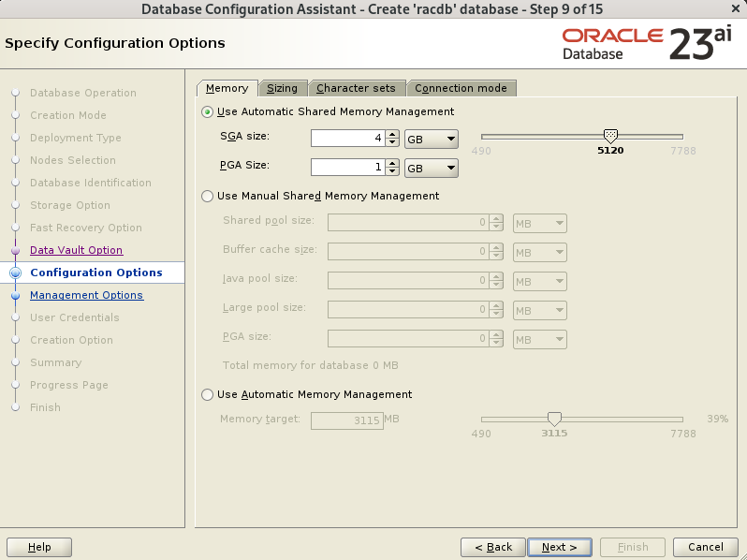Click the Help button
Viewport: 747px width, 560px height.
pos(39,547)
